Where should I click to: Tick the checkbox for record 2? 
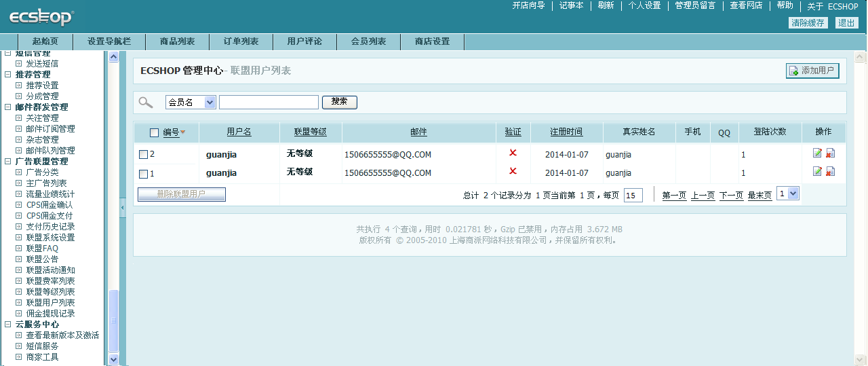click(143, 155)
